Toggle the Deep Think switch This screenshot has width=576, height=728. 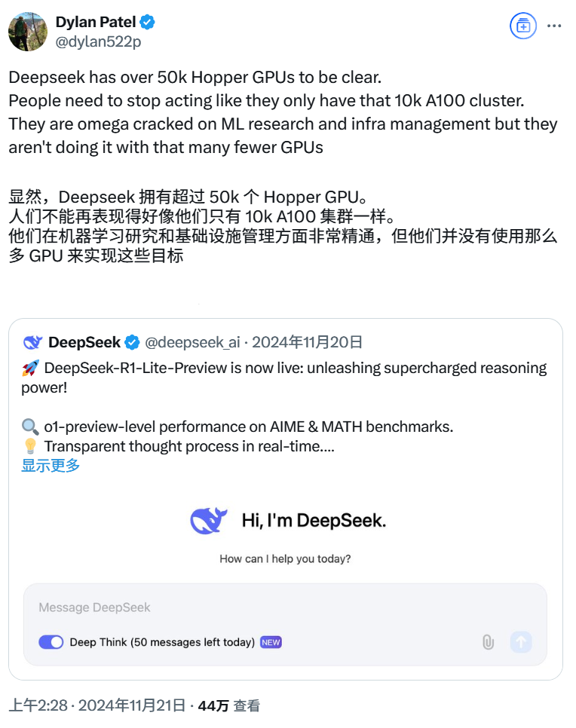(51, 642)
